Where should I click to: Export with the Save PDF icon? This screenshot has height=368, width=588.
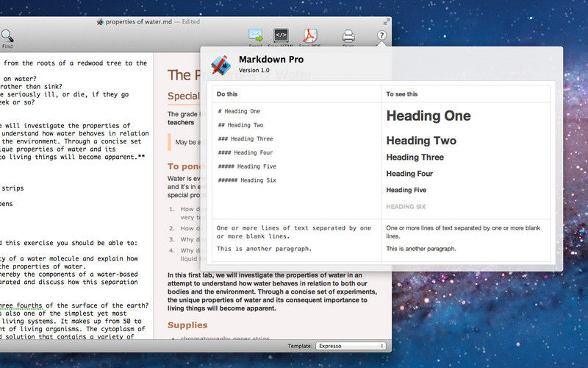310,35
